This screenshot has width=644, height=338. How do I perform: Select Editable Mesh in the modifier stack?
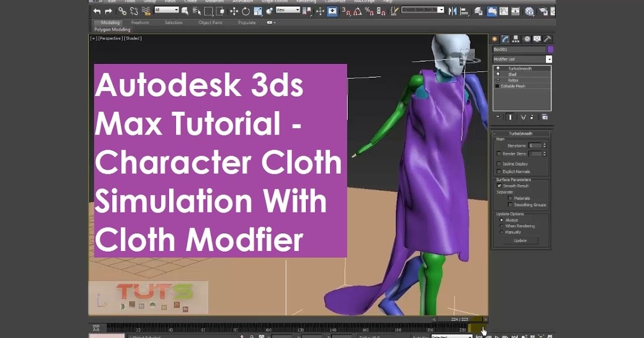[513, 86]
